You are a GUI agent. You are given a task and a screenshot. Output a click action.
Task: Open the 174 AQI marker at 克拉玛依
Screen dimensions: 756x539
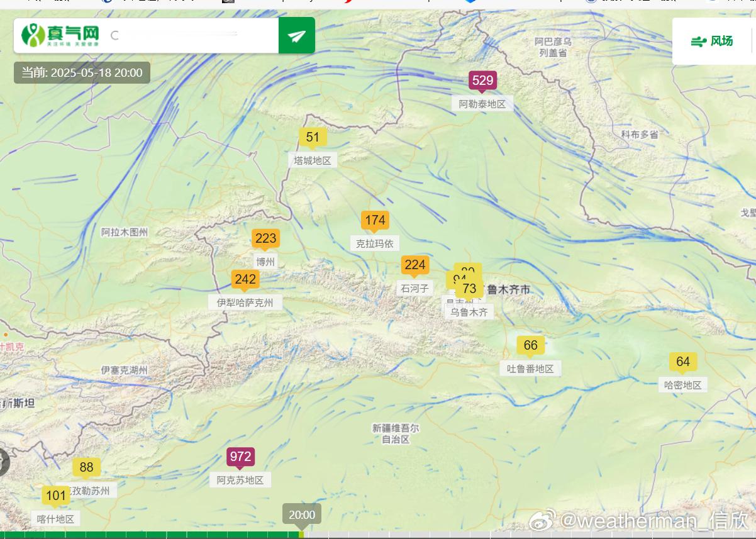coord(375,220)
